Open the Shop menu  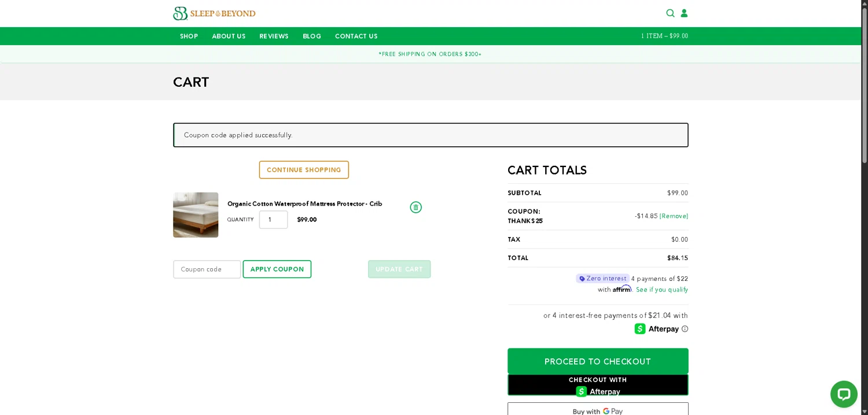pyautogui.click(x=189, y=36)
